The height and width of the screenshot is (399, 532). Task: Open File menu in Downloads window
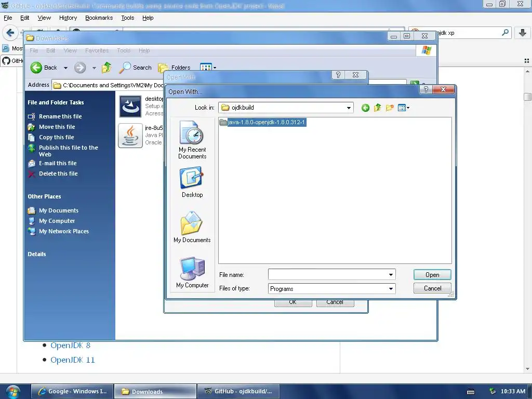34,50
